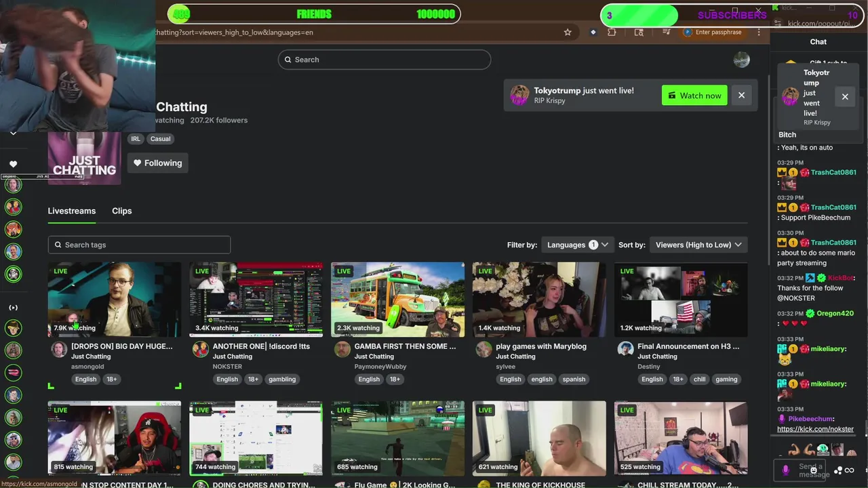The image size is (868, 488).
Task: Open the Viewers (High to Low) sort dropdown
Action: [x=698, y=245]
